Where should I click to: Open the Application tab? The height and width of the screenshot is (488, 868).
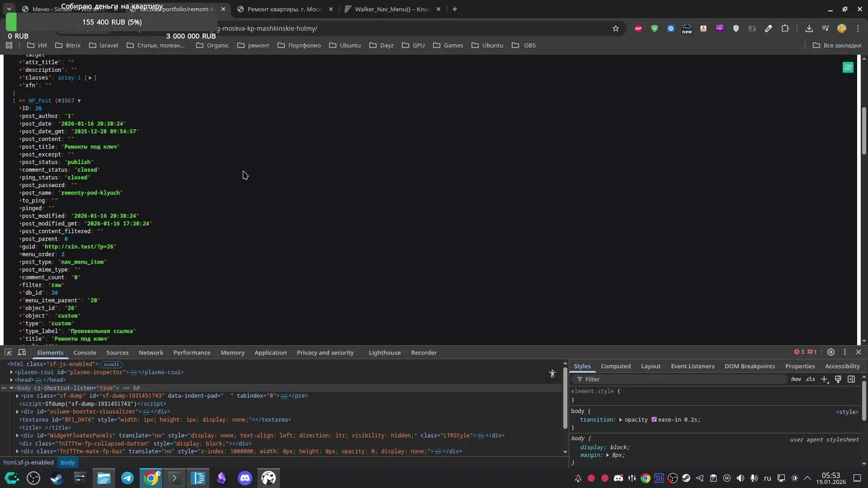pos(271,352)
